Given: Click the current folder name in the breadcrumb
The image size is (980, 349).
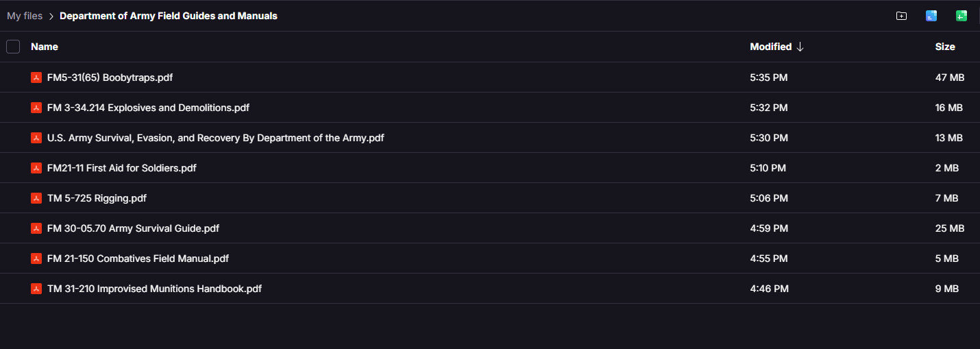Looking at the screenshot, I should coord(169,16).
